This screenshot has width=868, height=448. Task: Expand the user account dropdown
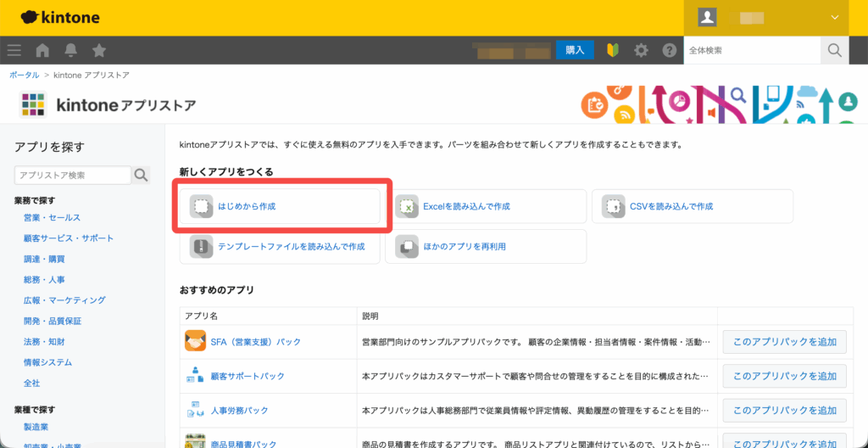(834, 17)
